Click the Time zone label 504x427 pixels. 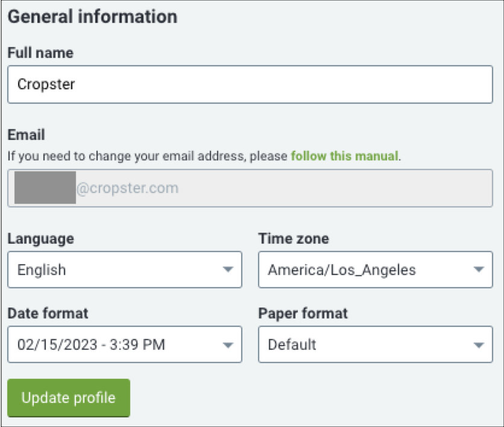[x=294, y=239]
